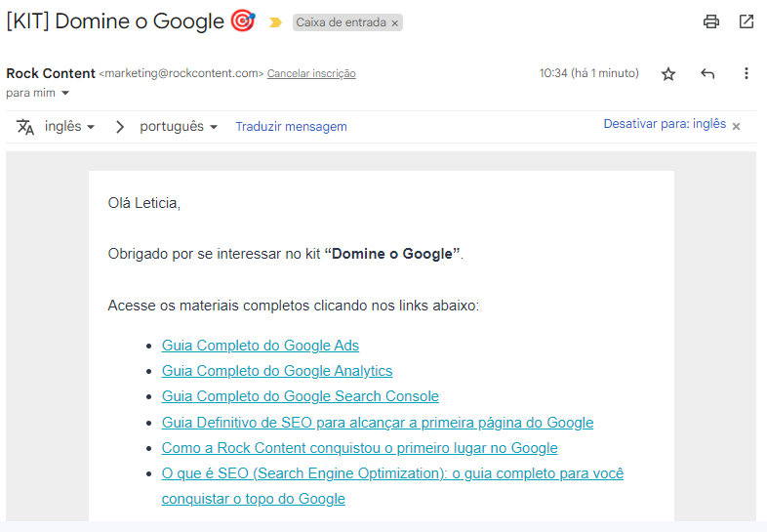Star this Rock Content email

pyautogui.click(x=668, y=74)
